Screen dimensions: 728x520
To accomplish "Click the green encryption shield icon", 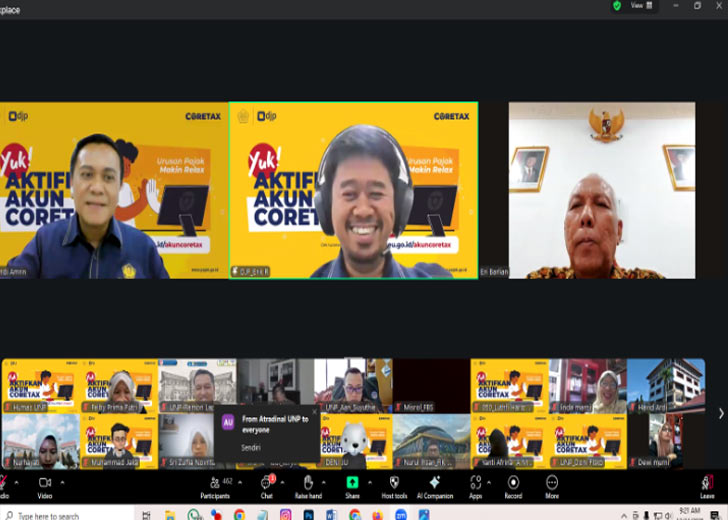I will pos(616,6).
